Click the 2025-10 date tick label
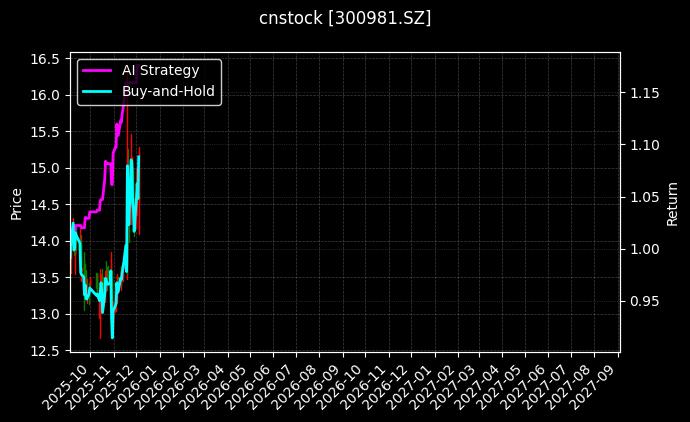The height and width of the screenshot is (422, 690). 67,387
